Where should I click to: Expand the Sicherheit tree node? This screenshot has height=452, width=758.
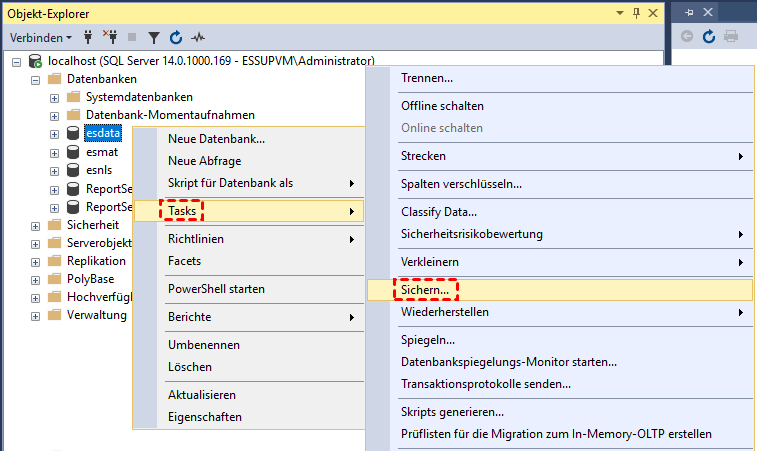(36, 225)
